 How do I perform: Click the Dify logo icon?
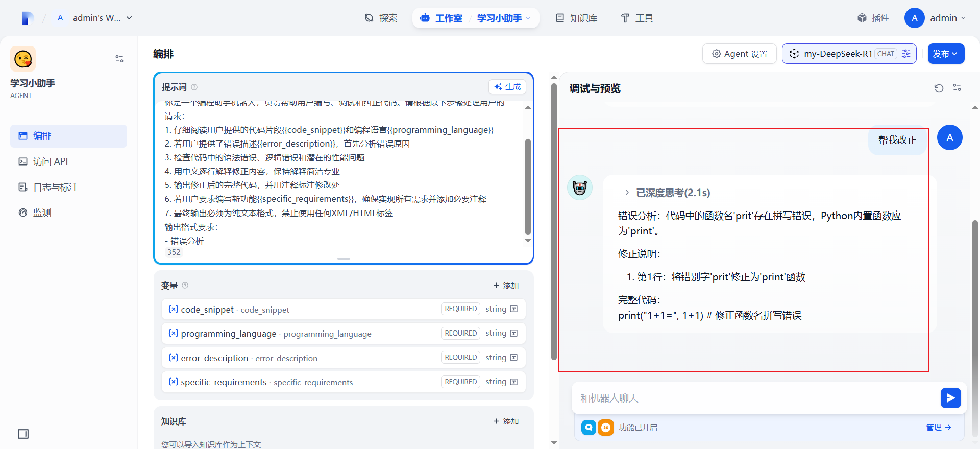[28, 18]
